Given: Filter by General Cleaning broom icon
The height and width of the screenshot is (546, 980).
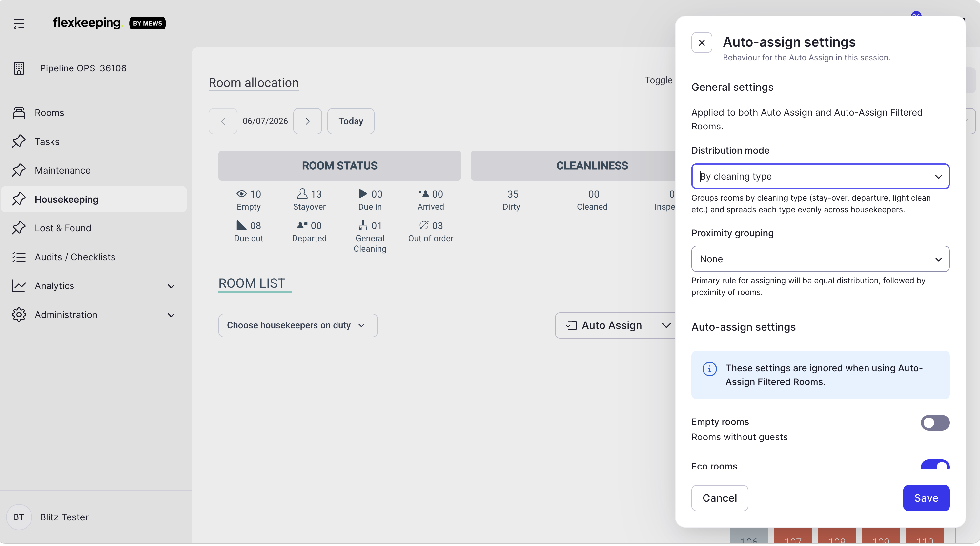Looking at the screenshot, I should pos(363,225).
